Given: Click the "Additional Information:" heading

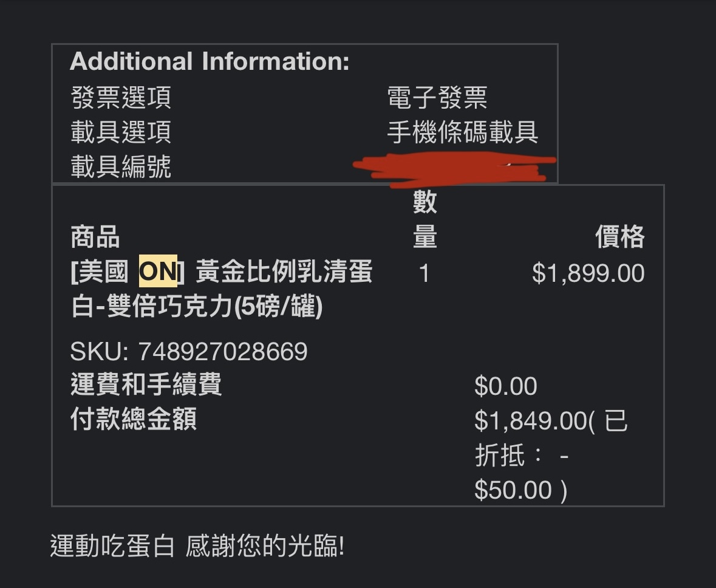Looking at the screenshot, I should (210, 62).
